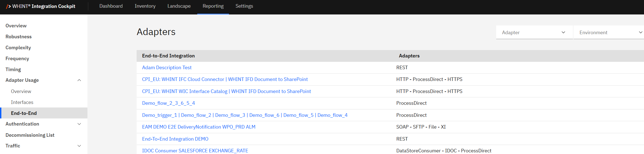Screen dimensions: 644x154
Task: Go to the Inventory tab
Action: tap(145, 6)
